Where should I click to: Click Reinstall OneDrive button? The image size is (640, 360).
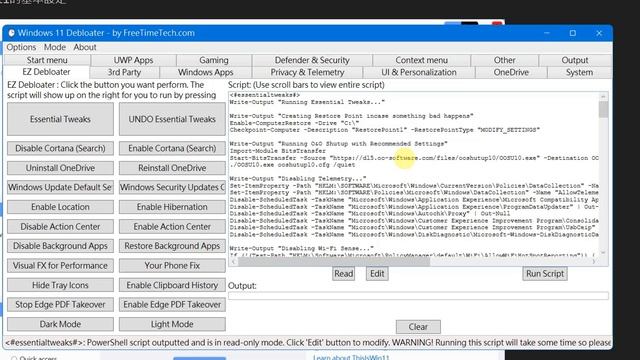172,168
